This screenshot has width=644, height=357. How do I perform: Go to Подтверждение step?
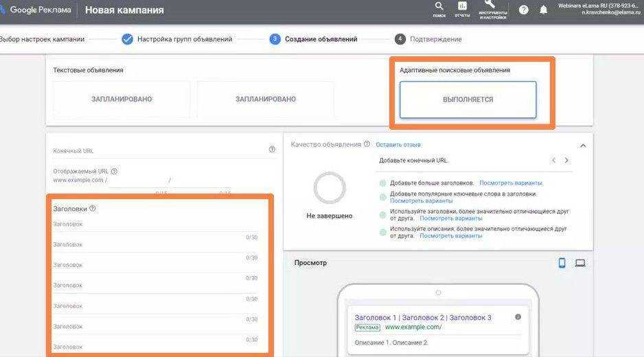(x=435, y=39)
